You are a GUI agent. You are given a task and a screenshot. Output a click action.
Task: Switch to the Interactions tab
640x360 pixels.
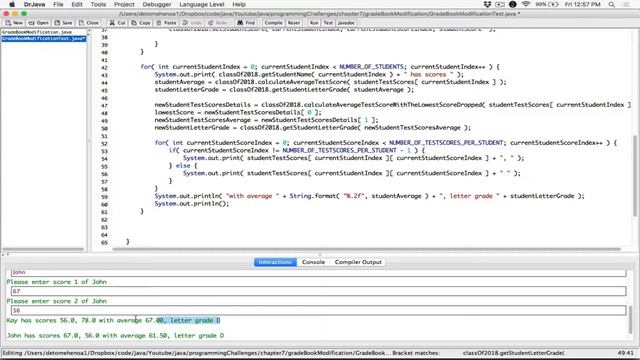(x=275, y=262)
